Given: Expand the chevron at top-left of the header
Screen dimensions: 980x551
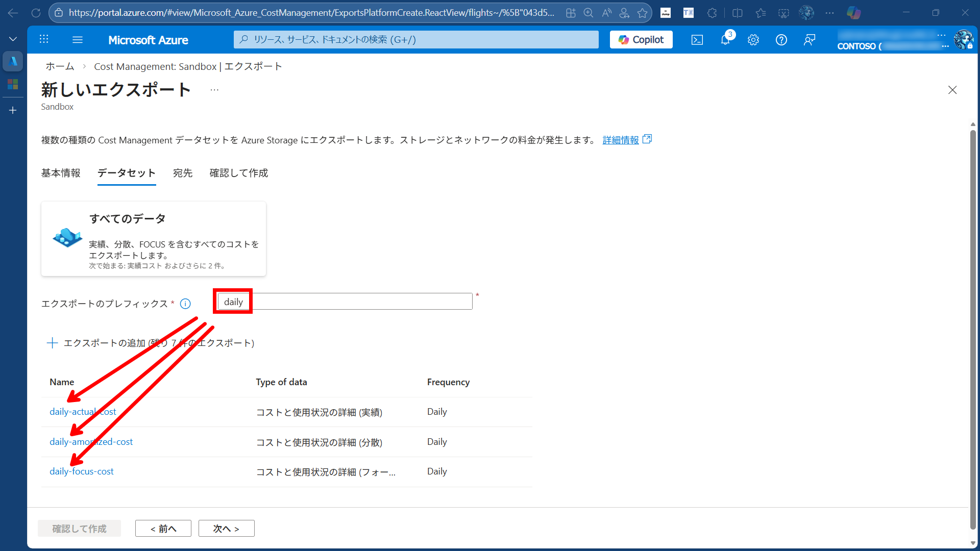Looking at the screenshot, I should (x=12, y=38).
